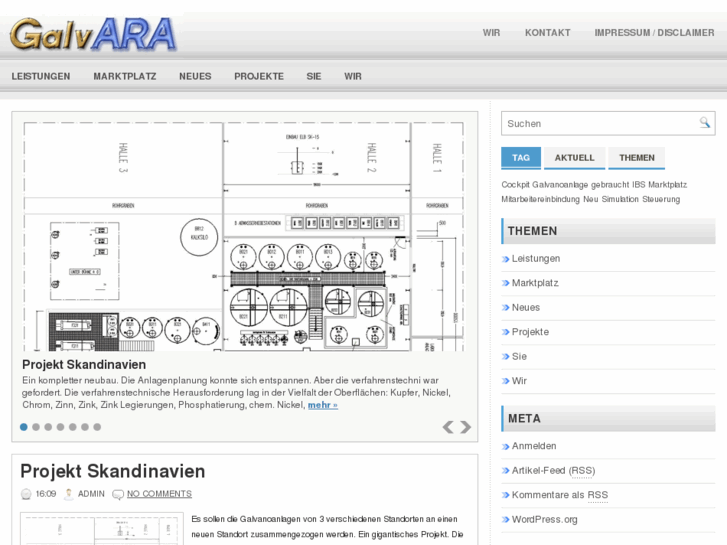Click the admin author icon
The image size is (727, 545).
(69, 494)
